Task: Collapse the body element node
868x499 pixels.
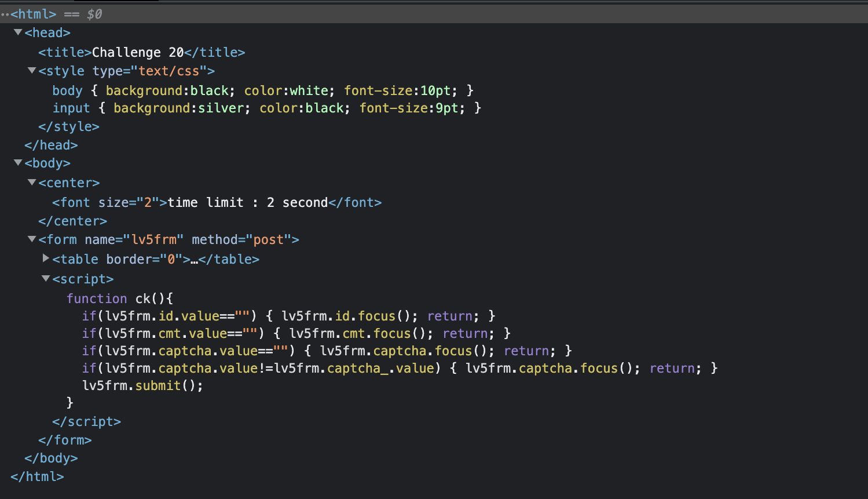Action: point(18,163)
